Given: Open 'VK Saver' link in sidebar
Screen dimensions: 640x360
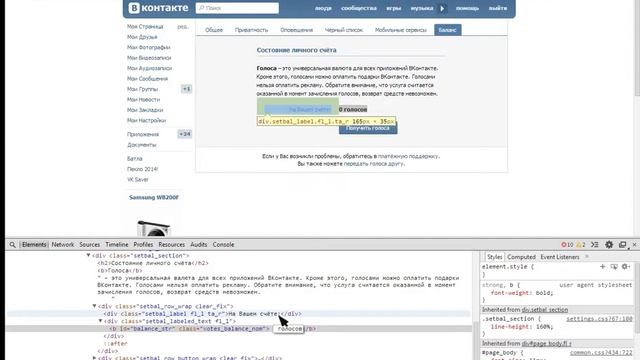Looking at the screenshot, I should click(x=138, y=180).
